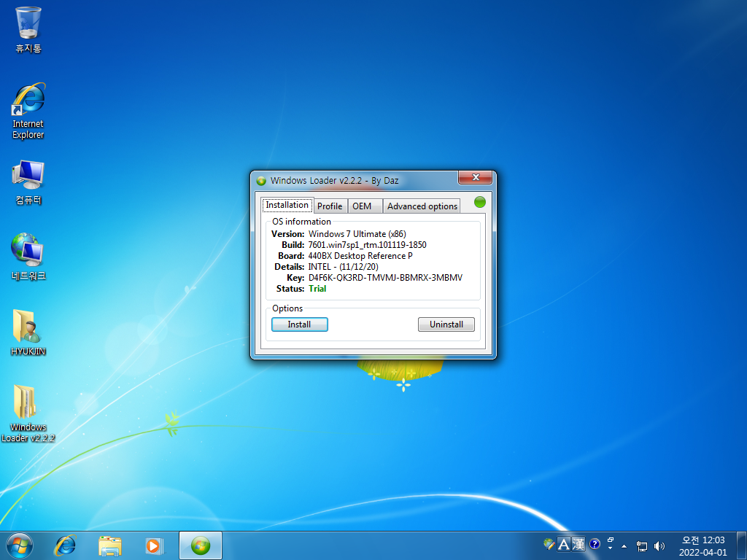747x560 pixels.
Task: Open the taskbar clock showing 12:03
Action: point(703,545)
